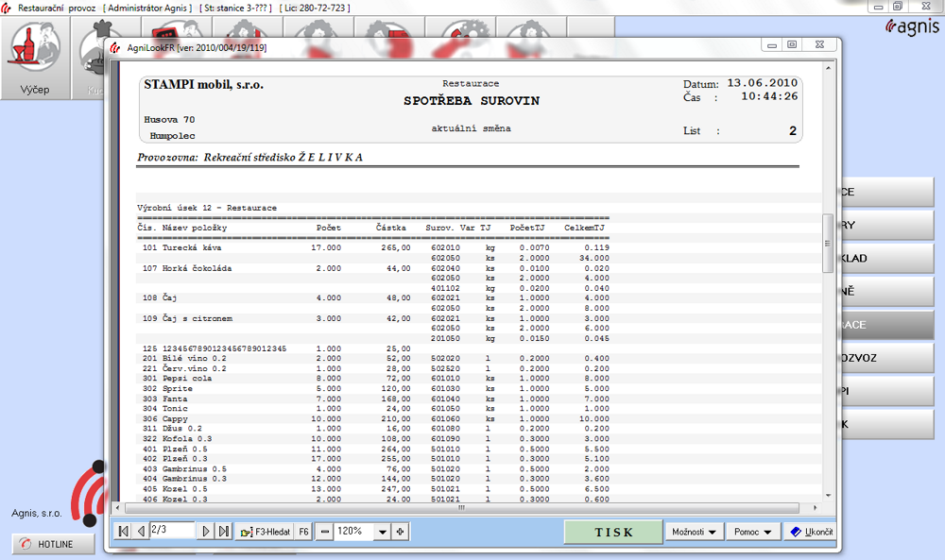Print report with TISK button
Viewport: 945px width, 560px height.
click(x=613, y=533)
